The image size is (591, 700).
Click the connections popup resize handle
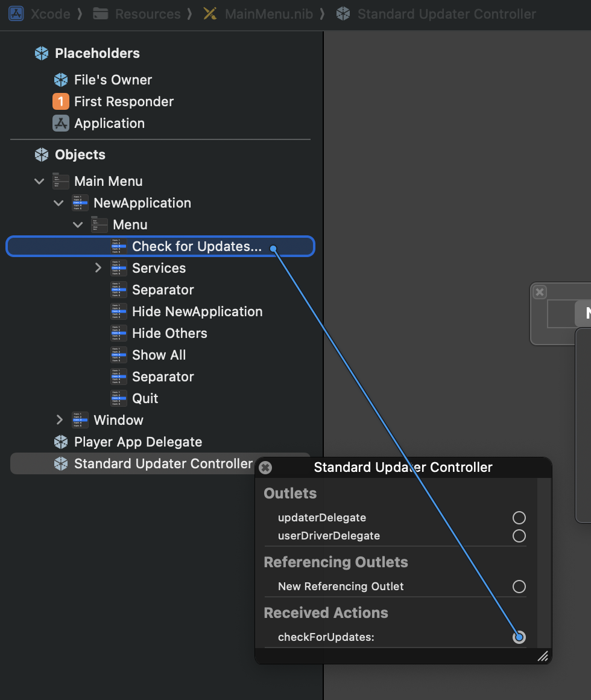coord(543,656)
